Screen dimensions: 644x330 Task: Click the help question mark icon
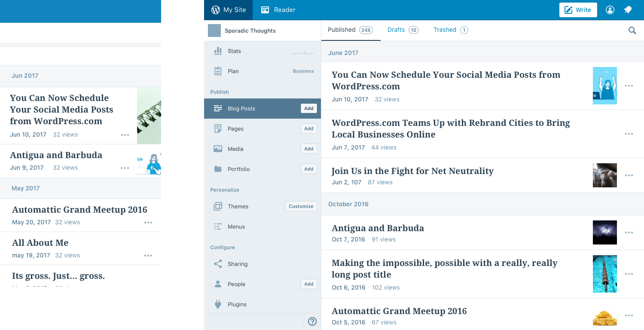(312, 321)
